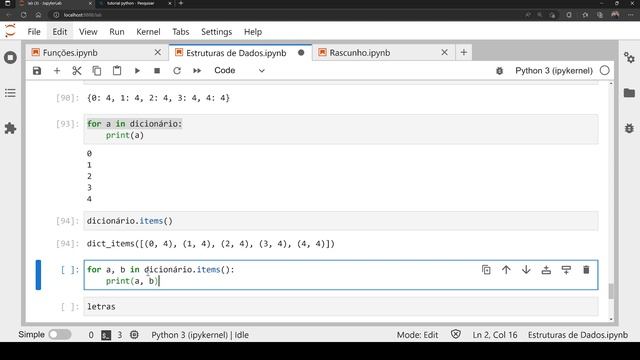Open the View menu
The height and width of the screenshot is (360, 640).
point(88,32)
